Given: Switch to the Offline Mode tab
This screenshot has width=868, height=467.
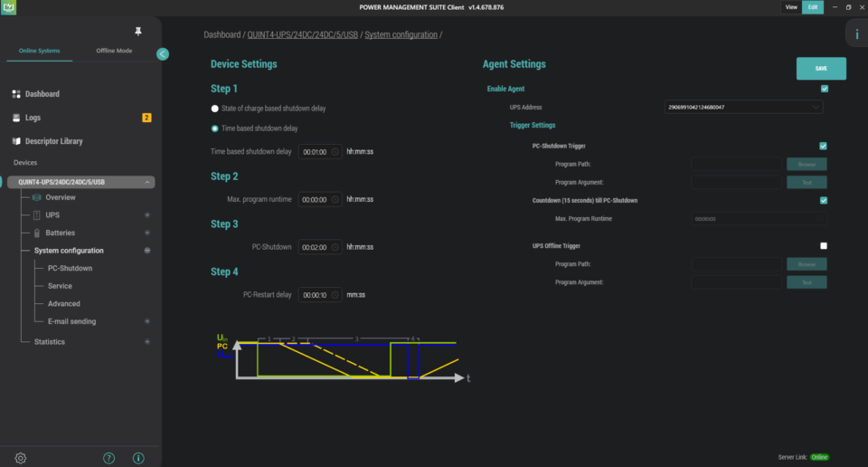Looking at the screenshot, I should pos(114,51).
